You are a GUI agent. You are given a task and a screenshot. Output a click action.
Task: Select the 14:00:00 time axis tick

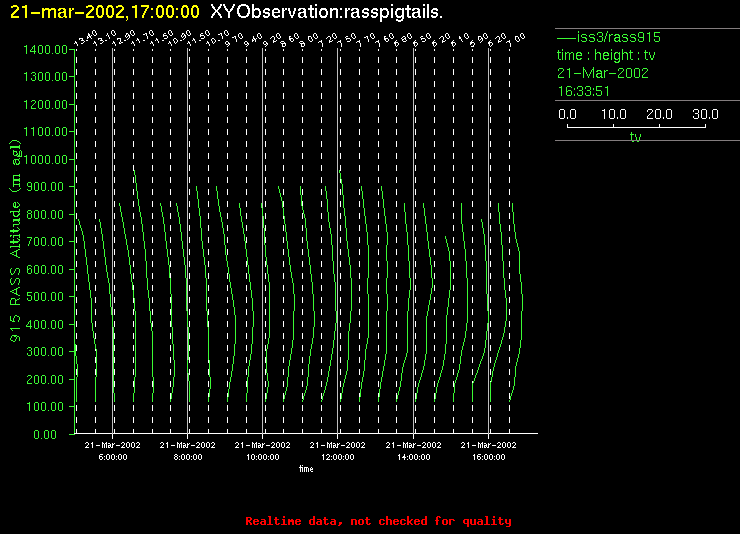pyautogui.click(x=413, y=455)
